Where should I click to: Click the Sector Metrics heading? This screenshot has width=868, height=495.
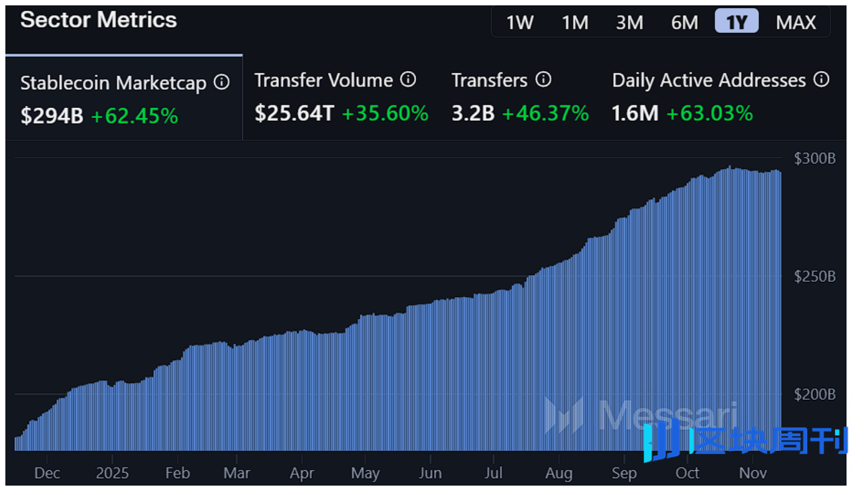point(99,20)
